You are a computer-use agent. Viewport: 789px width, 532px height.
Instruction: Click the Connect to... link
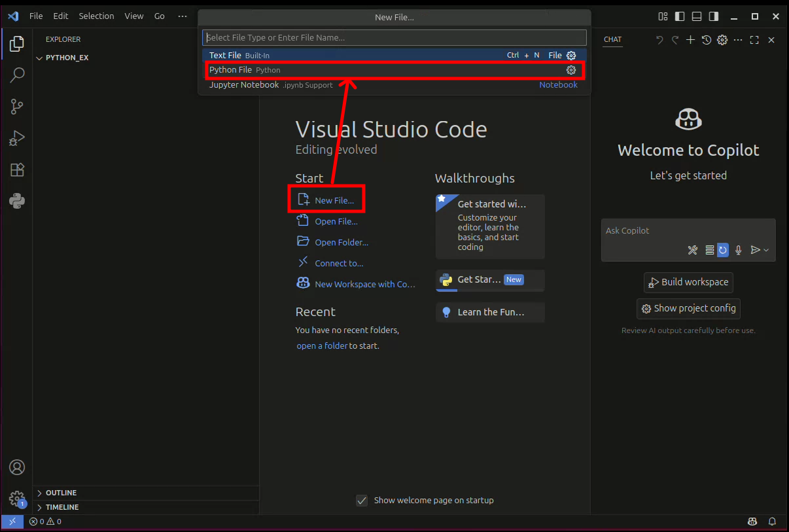coord(330,263)
